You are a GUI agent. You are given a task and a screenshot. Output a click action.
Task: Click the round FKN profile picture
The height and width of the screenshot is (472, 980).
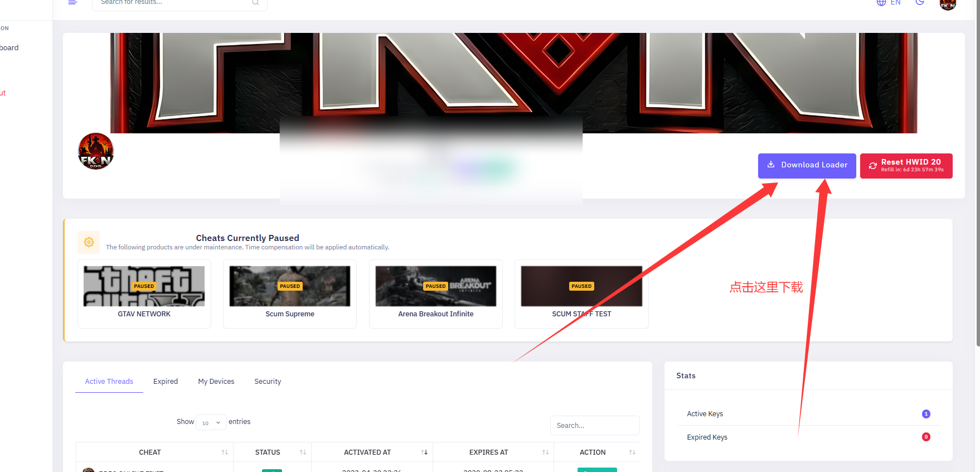coord(96,151)
